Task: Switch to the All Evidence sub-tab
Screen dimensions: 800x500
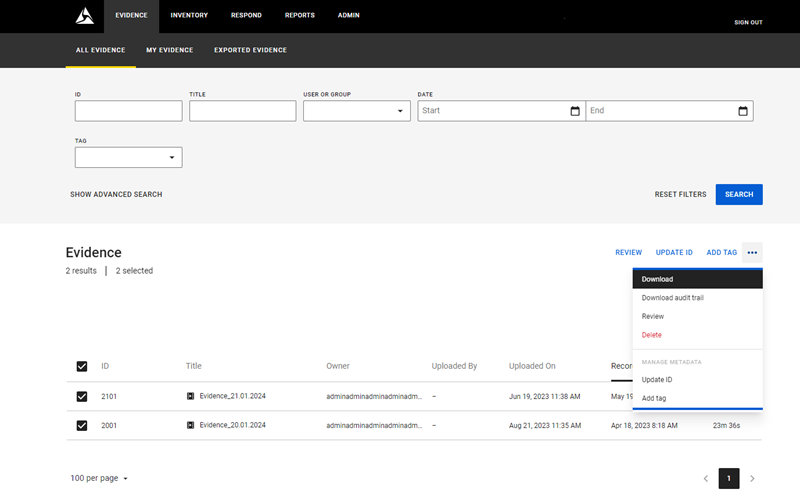Action: [x=101, y=50]
